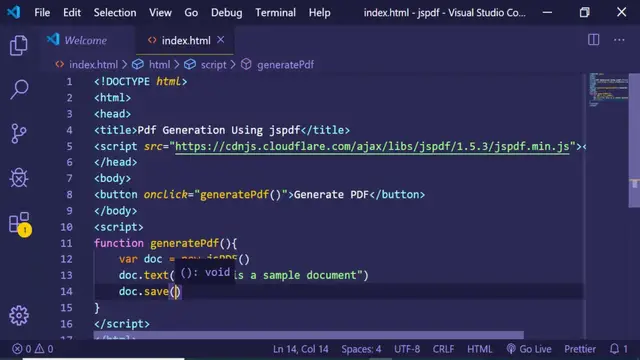Click the minimap code overview
640x360 pixels.
tap(608, 90)
